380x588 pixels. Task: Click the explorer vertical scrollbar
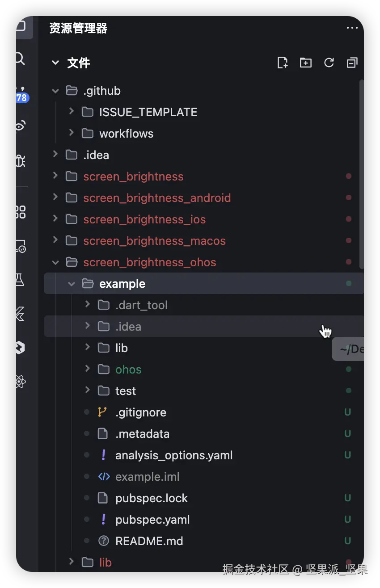tap(362, 174)
